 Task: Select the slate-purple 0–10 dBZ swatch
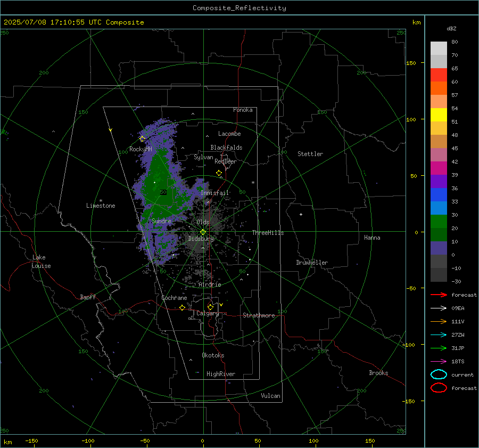439,248
